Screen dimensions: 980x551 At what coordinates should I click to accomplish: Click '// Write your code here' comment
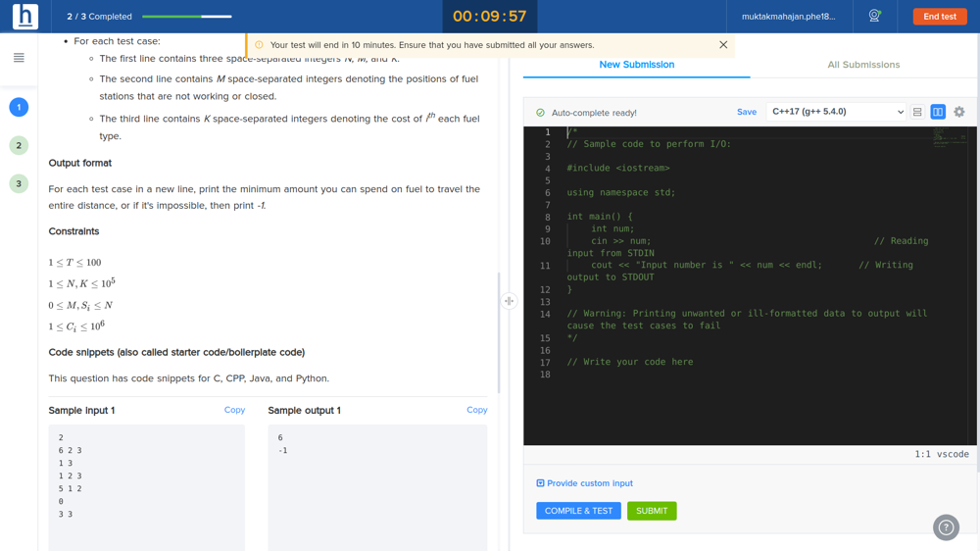point(629,362)
